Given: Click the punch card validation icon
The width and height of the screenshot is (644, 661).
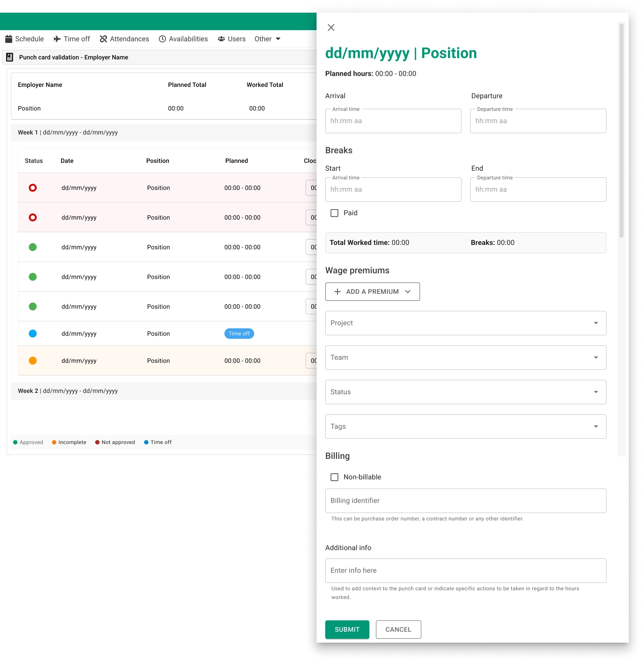Looking at the screenshot, I should click(9, 57).
